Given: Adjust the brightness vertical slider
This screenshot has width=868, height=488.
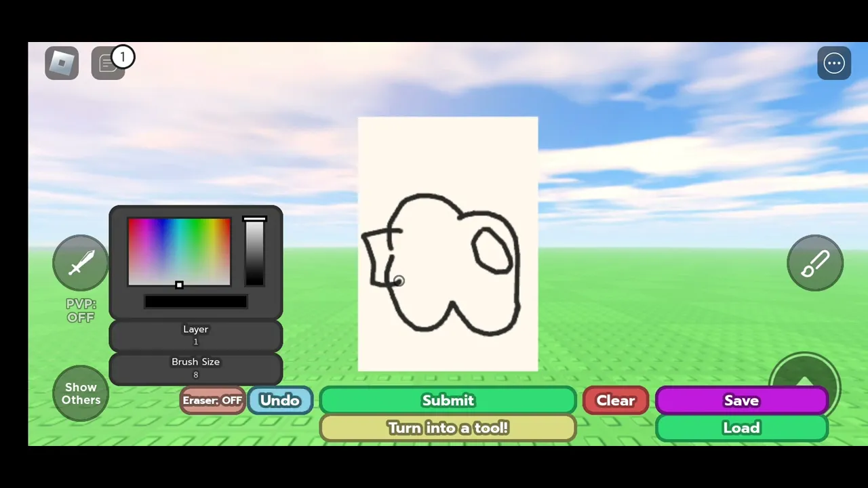Looking at the screenshot, I should point(254,251).
